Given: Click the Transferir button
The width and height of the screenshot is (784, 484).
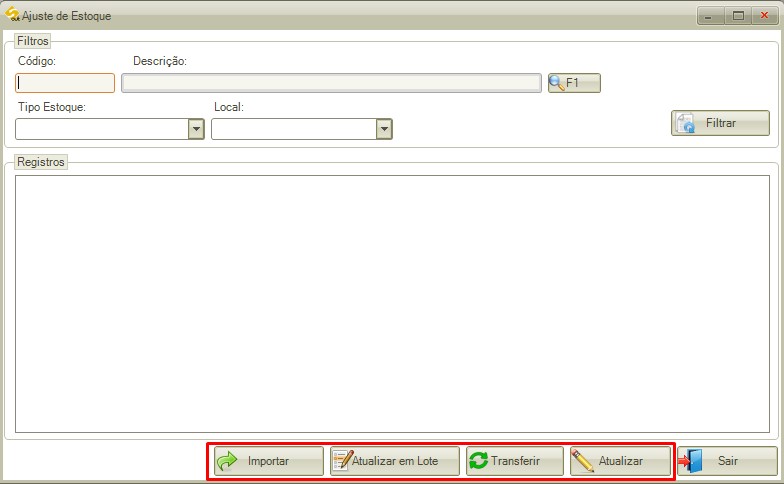Looking at the screenshot, I should (x=514, y=461).
